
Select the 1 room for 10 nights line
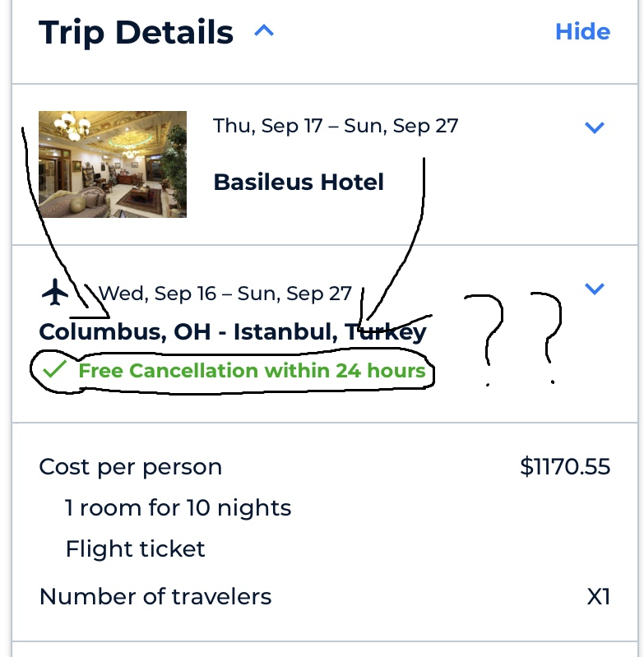tap(178, 508)
